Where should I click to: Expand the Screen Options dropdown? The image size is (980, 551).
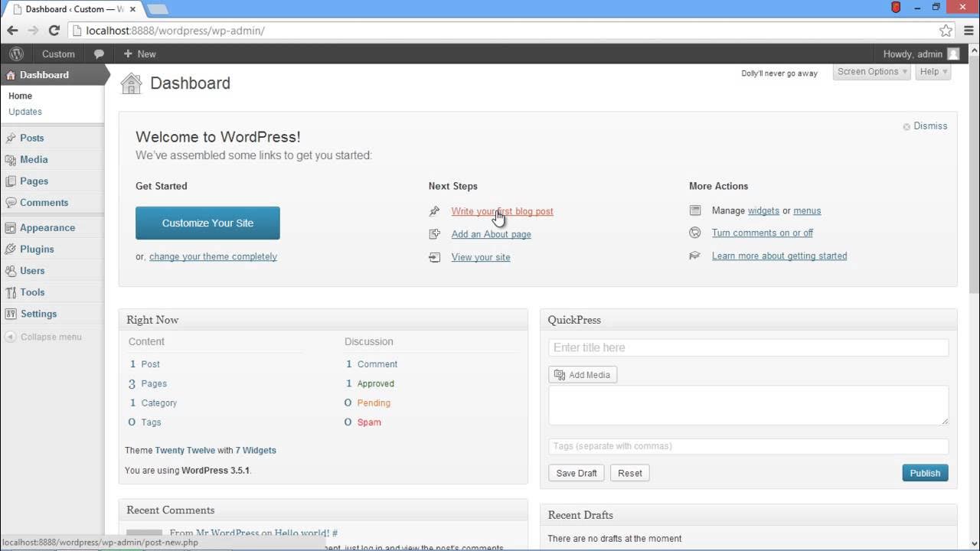872,72
